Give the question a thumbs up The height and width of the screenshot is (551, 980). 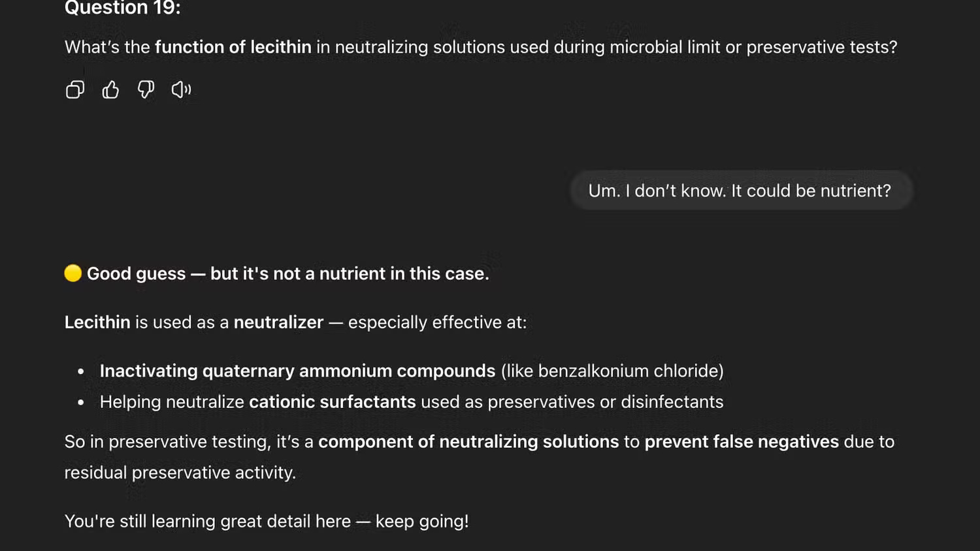point(110,89)
